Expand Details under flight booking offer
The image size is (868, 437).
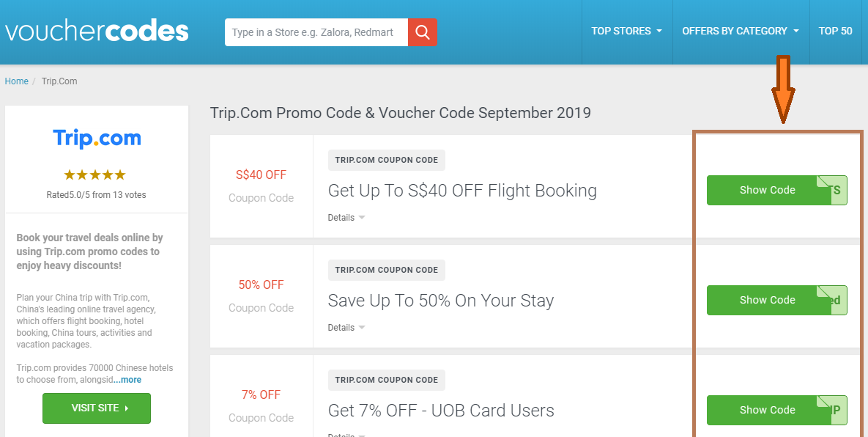pyautogui.click(x=346, y=218)
